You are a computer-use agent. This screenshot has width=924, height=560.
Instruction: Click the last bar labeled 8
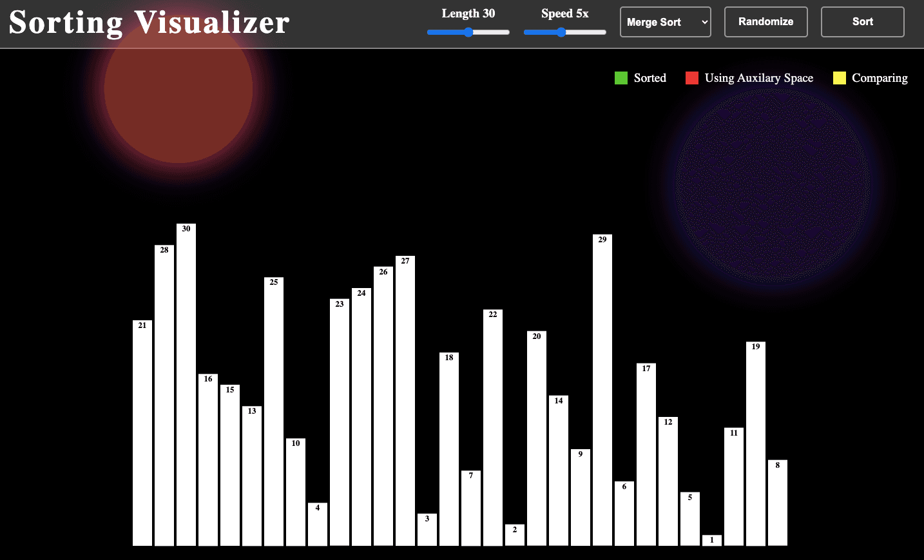(x=778, y=503)
